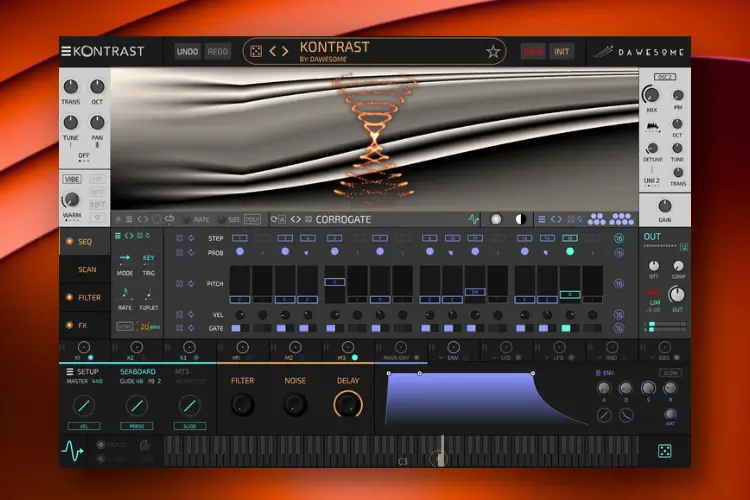Favorite the preset with the star icon
750x500 pixels.
[x=493, y=51]
